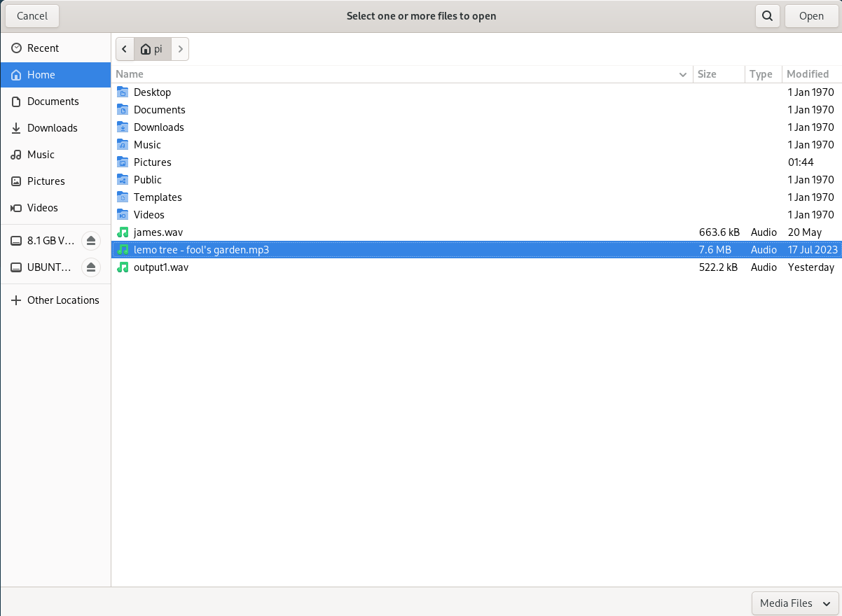Select the Desktop folder icon

pyautogui.click(x=123, y=92)
